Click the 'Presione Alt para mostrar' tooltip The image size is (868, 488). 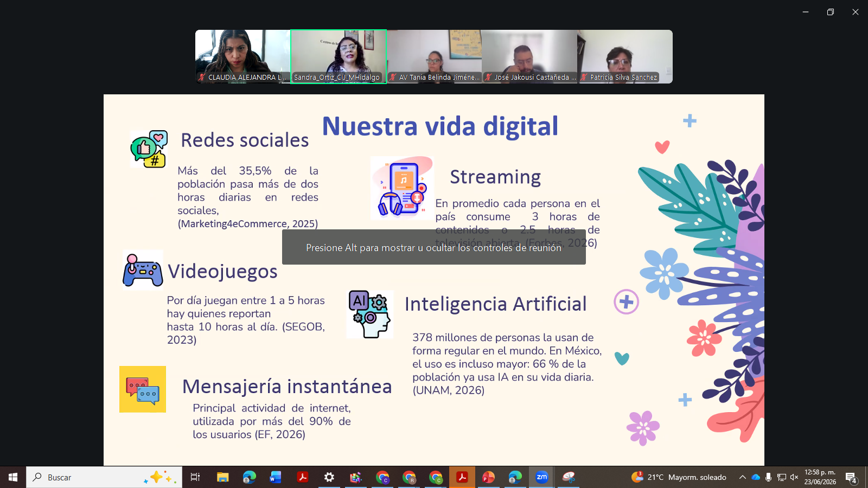pyautogui.click(x=434, y=247)
